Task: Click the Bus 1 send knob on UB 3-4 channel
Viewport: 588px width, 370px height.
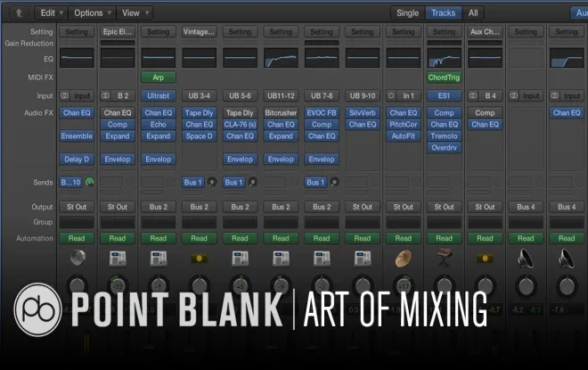Action: point(212,183)
